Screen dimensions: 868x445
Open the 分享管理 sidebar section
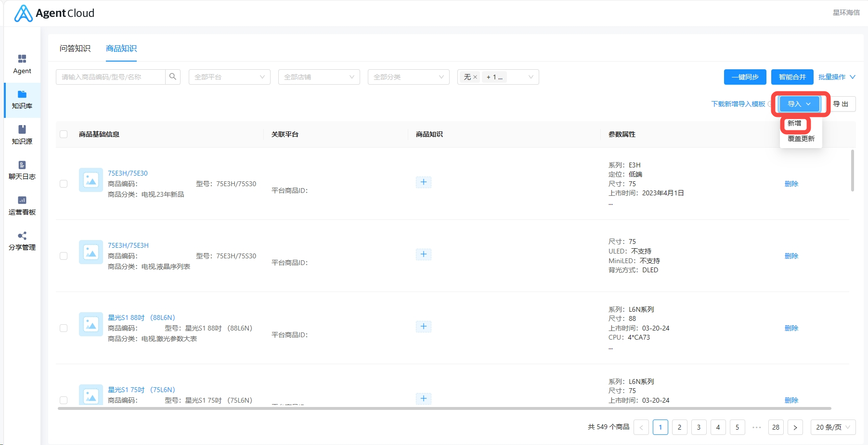click(x=22, y=241)
